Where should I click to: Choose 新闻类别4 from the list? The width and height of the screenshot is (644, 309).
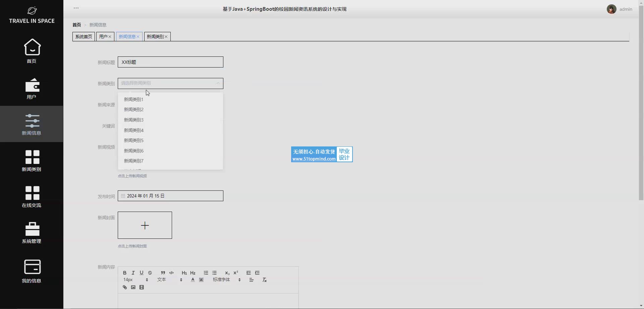coord(170,130)
